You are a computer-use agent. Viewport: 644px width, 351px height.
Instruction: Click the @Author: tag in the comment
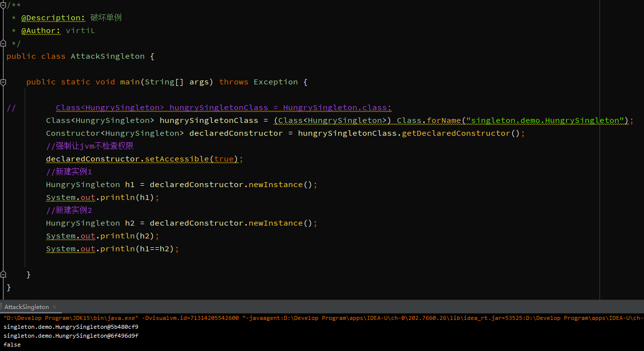tap(41, 31)
